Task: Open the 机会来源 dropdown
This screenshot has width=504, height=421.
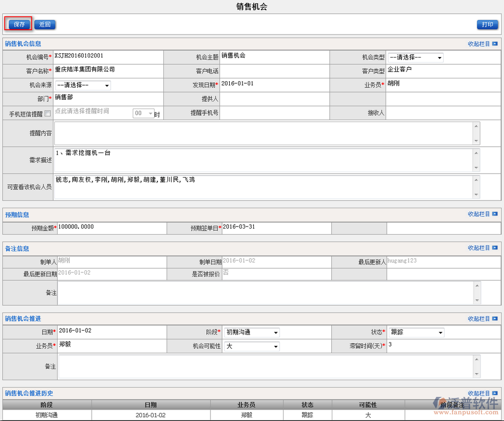Action: click(83, 85)
